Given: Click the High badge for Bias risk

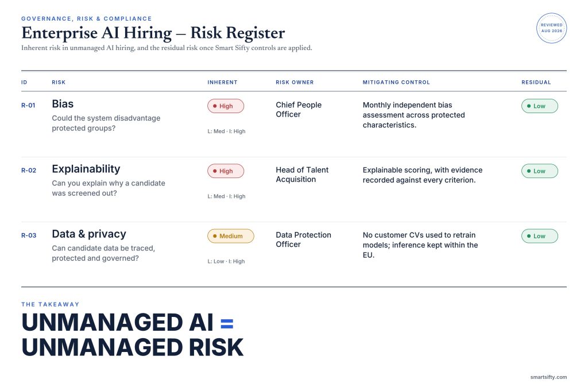Looking at the screenshot, I should point(226,106).
